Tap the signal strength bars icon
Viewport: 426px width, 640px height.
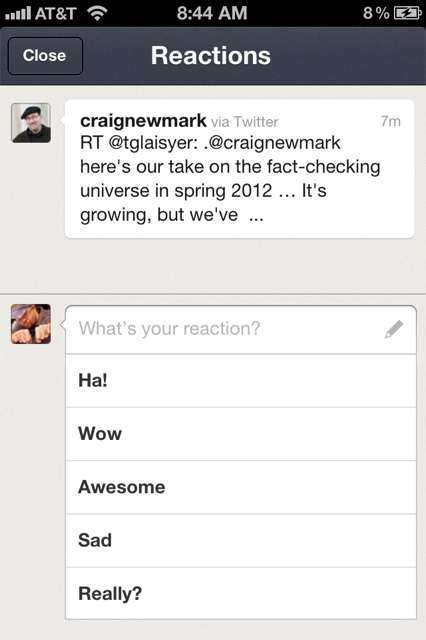point(18,13)
